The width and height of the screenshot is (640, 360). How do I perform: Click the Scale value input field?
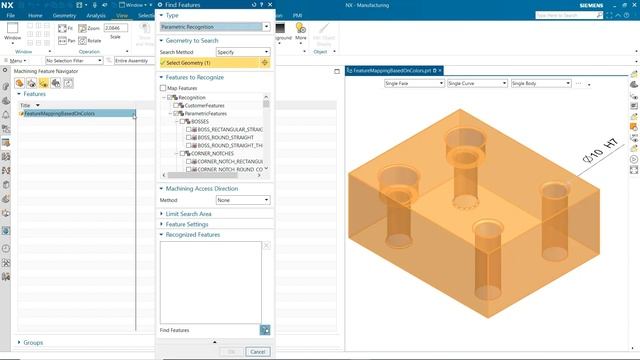pos(116,28)
